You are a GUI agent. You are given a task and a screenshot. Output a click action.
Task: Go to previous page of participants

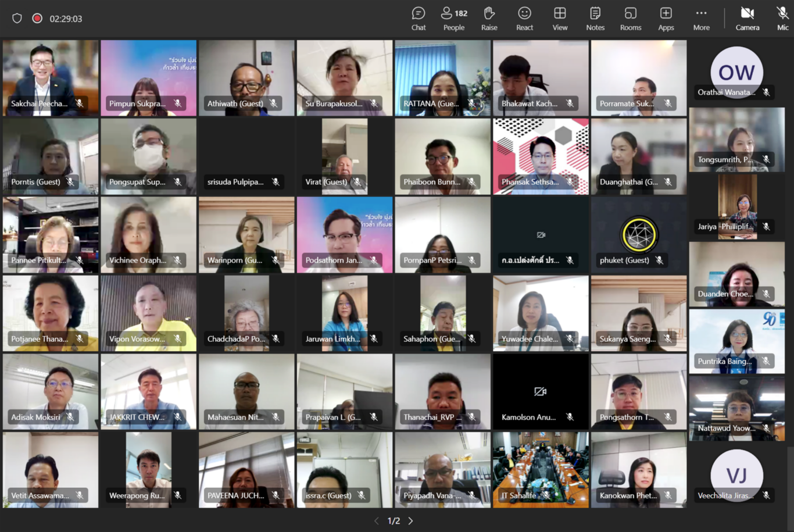(x=377, y=521)
